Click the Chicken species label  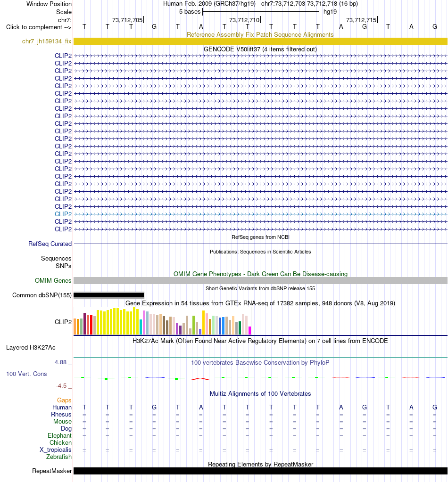coord(61,442)
